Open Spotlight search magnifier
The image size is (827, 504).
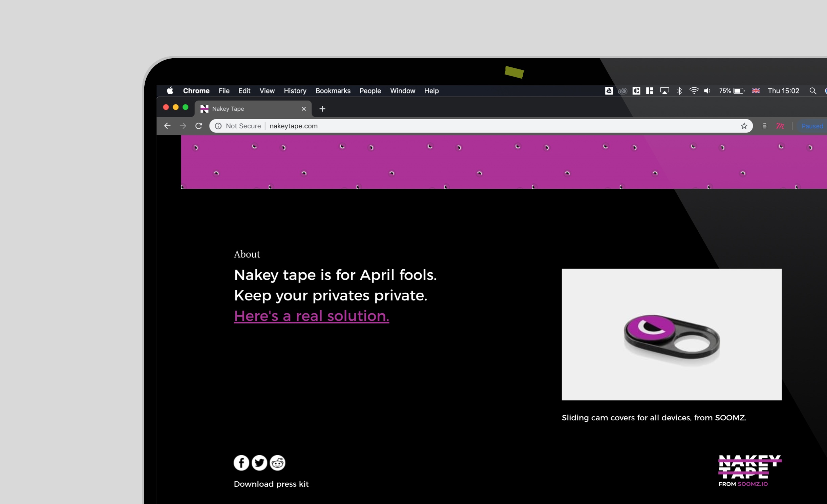pyautogui.click(x=812, y=91)
